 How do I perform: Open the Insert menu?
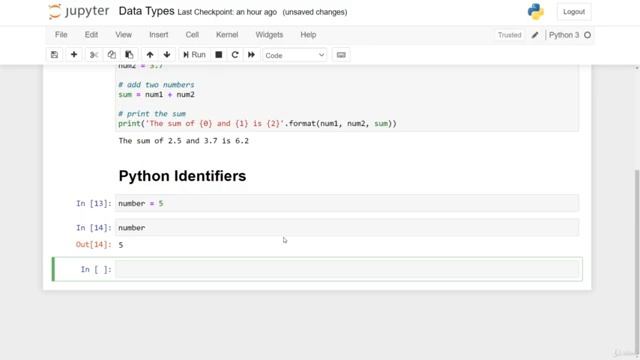point(158,35)
